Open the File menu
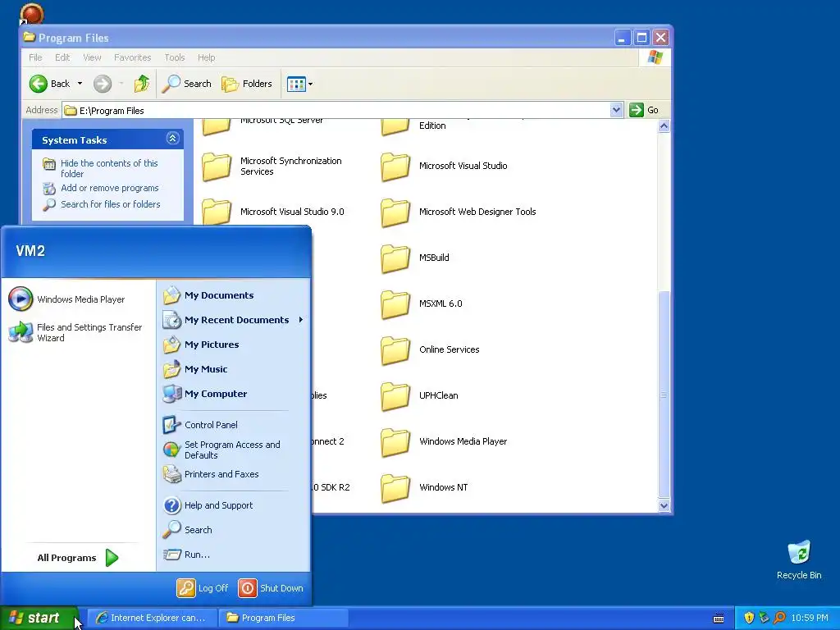 click(35, 57)
